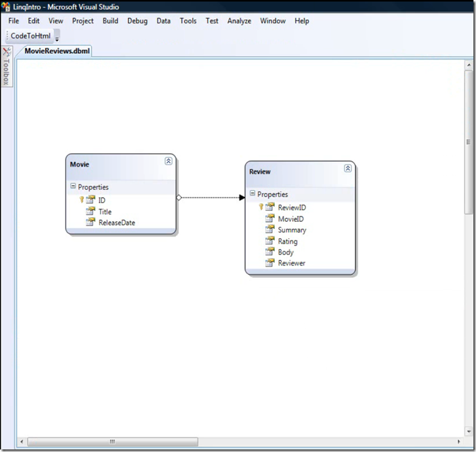Click the property icon next to Reviewer

270,262
